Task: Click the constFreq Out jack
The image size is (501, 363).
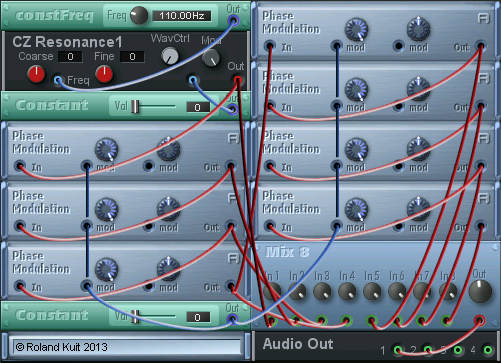Action: point(233,21)
